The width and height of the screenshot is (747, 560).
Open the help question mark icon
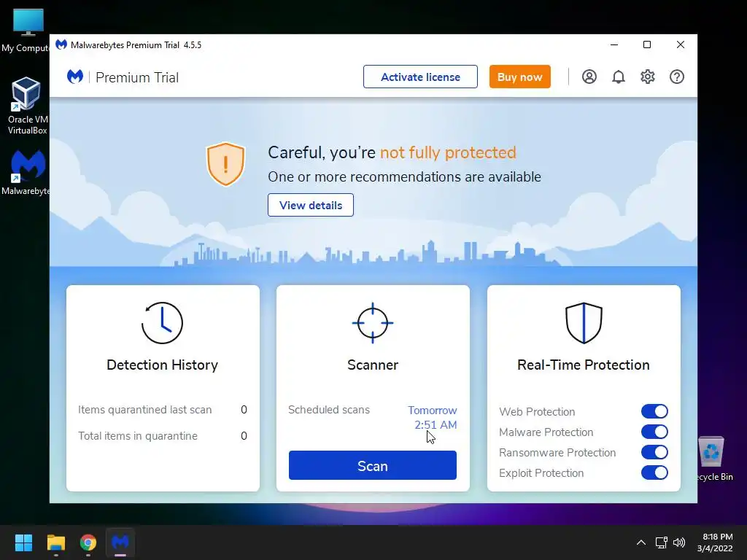(677, 77)
